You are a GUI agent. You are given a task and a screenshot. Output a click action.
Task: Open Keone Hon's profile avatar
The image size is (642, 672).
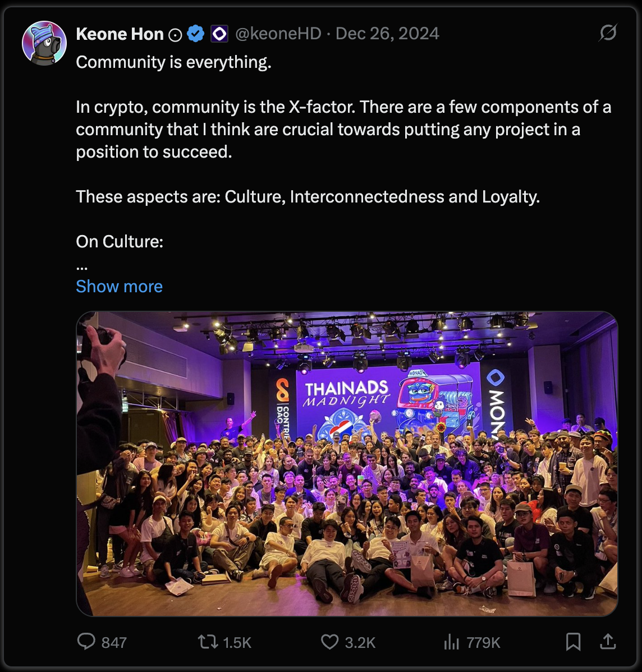pos(44,43)
